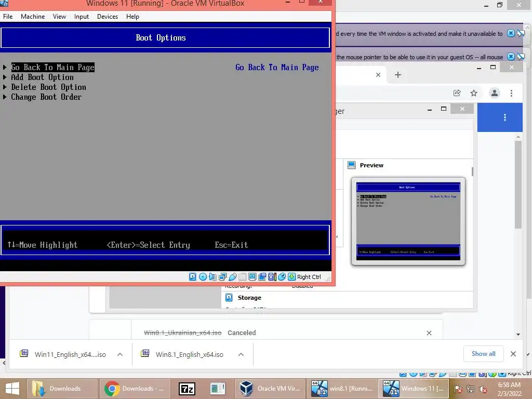Switch to Chrome Downloads taskbar item
Image resolution: width=532 pixels, height=399 pixels.
pos(135,389)
